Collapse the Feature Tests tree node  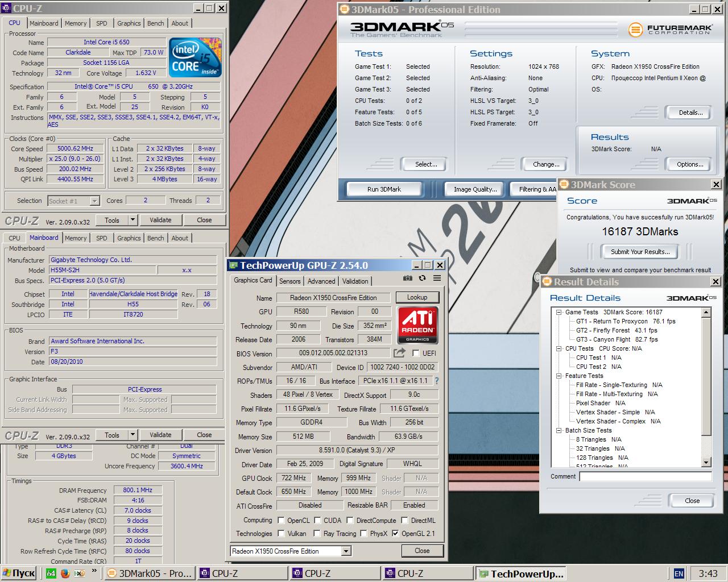(x=559, y=376)
